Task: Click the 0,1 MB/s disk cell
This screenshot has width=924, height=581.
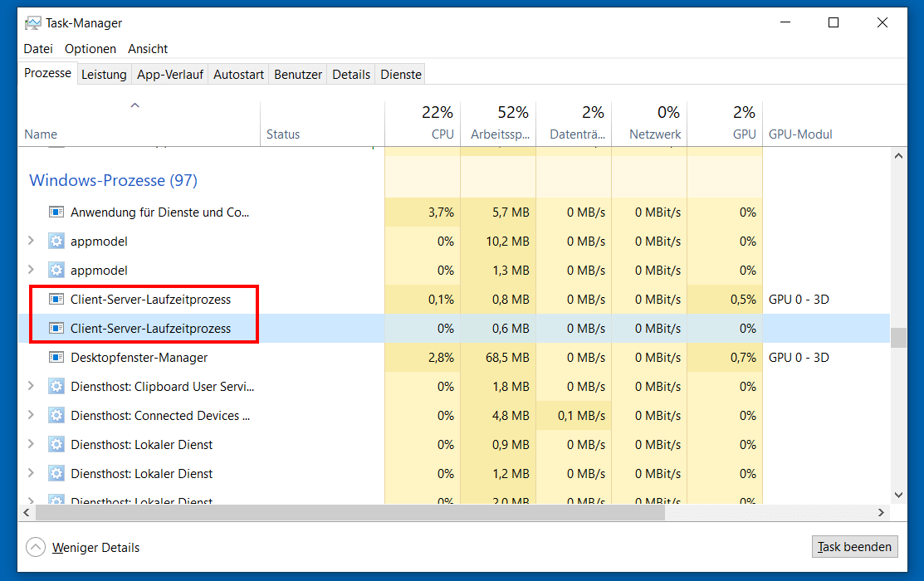Action: pos(574,416)
